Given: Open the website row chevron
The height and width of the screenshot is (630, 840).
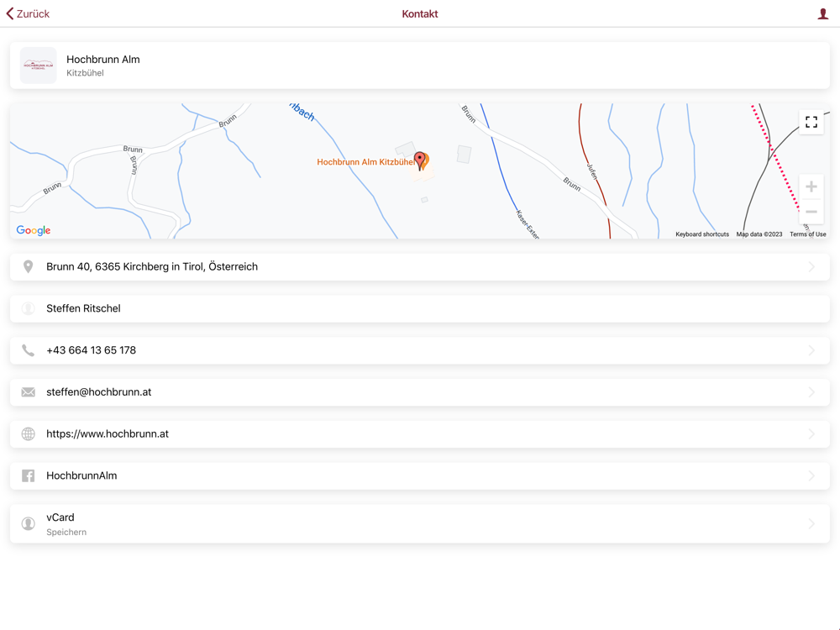Looking at the screenshot, I should (811, 434).
